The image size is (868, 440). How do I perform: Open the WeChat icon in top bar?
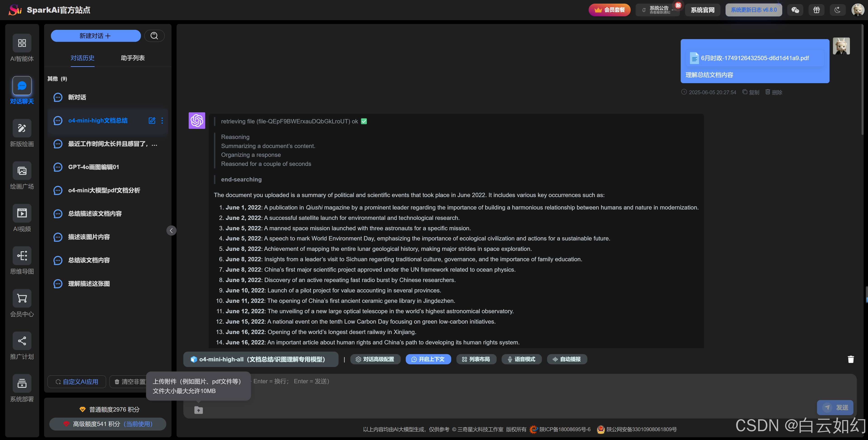[795, 10]
